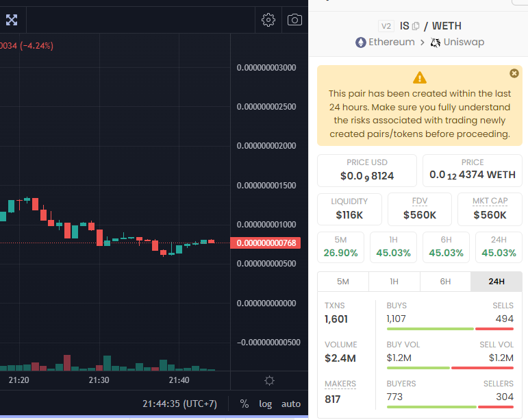Open chart settings gear icon
528x420 pixels.
[268, 20]
